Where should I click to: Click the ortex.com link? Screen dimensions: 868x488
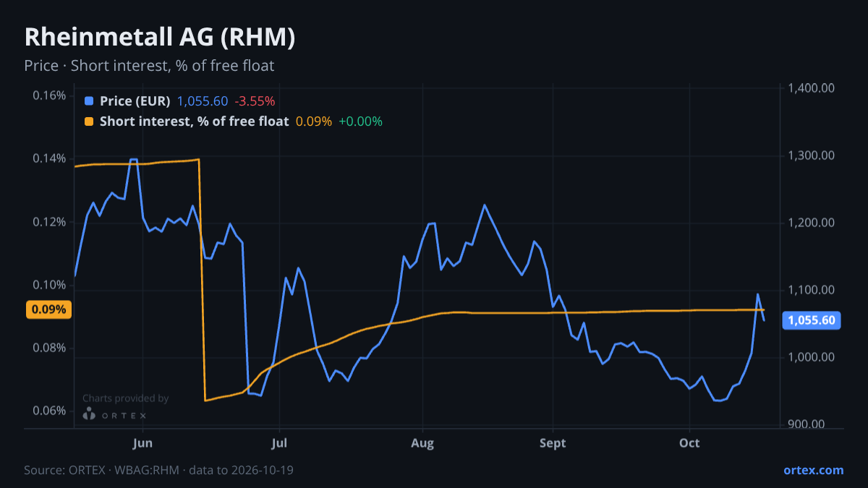tap(814, 470)
